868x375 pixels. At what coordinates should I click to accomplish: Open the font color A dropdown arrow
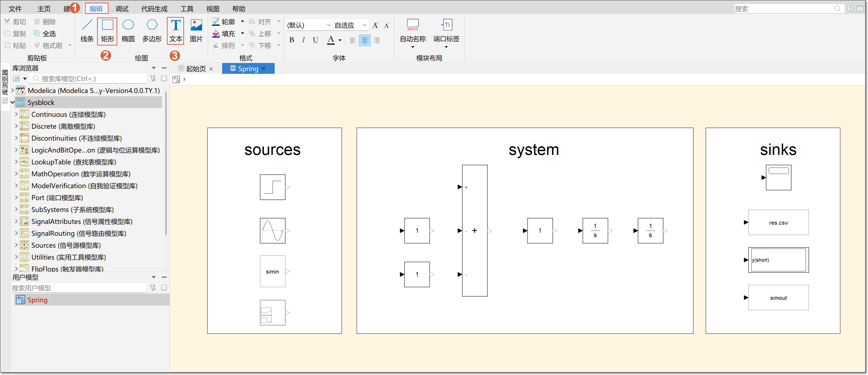click(340, 40)
